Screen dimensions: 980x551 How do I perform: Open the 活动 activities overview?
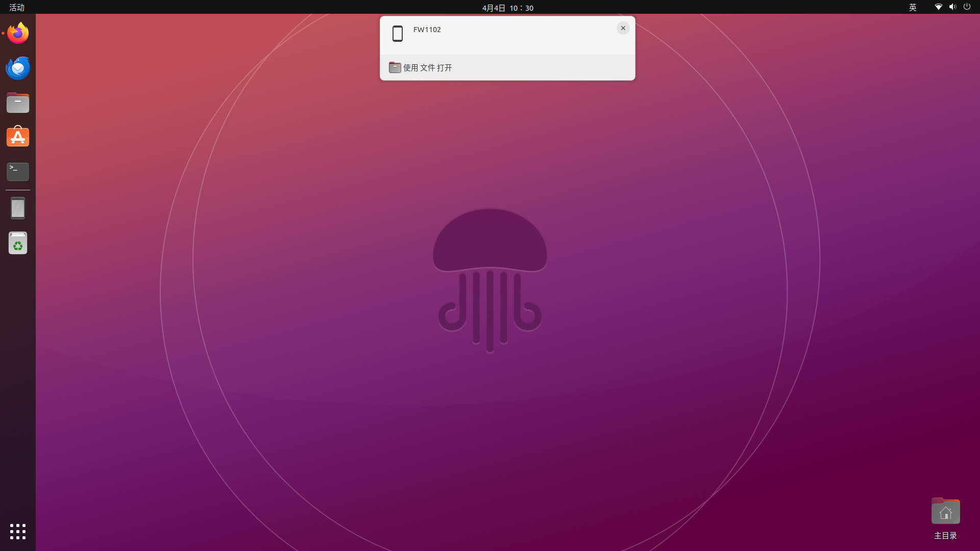17,7
